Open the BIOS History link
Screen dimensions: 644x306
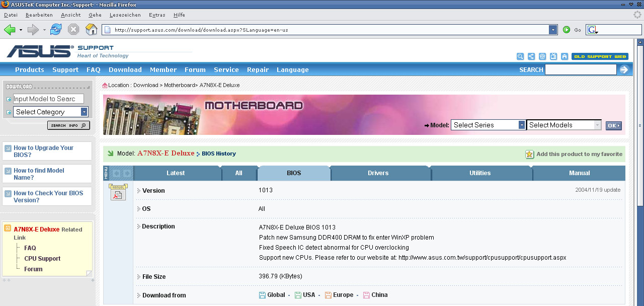(219, 154)
